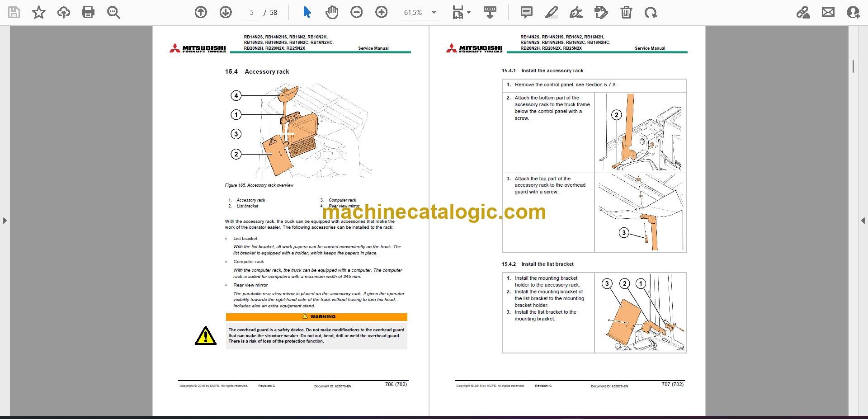Viewport: 868px width, 419px height.
Task: Click the upload to cloud icon
Action: coord(64,12)
